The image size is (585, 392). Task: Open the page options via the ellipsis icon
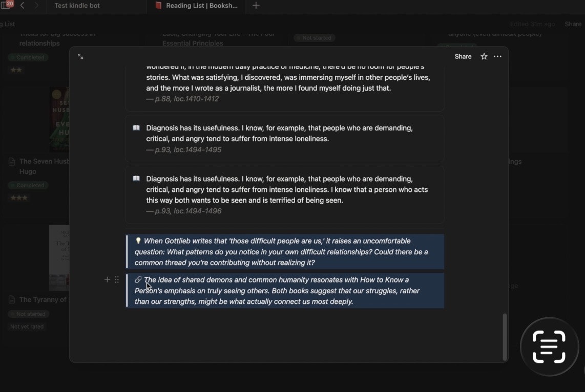[497, 56]
